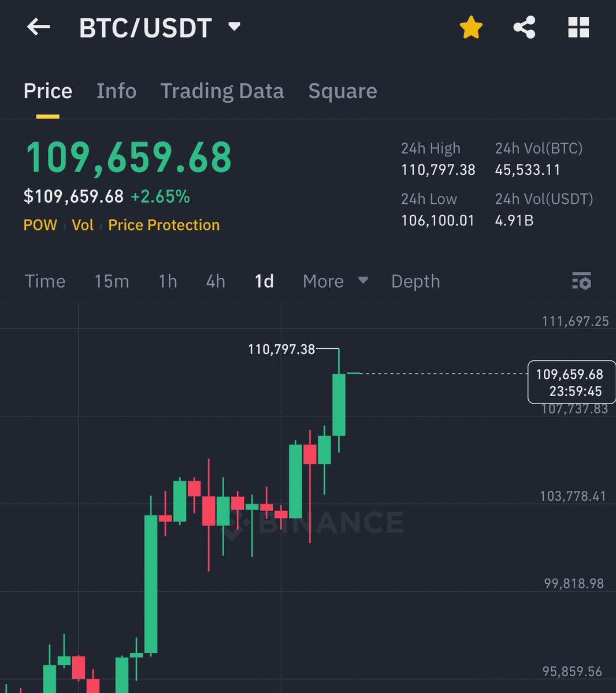Select the Price tab
Viewport: 616px width, 693px height.
[x=48, y=91]
